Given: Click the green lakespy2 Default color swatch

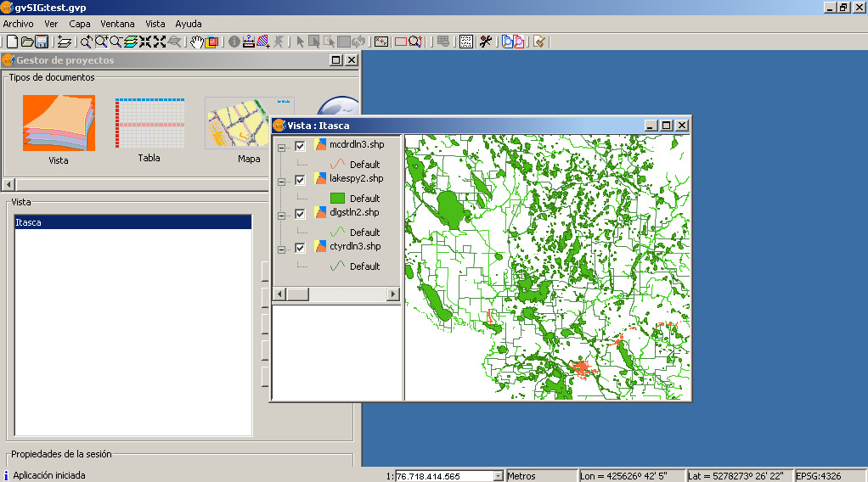Looking at the screenshot, I should (337, 198).
